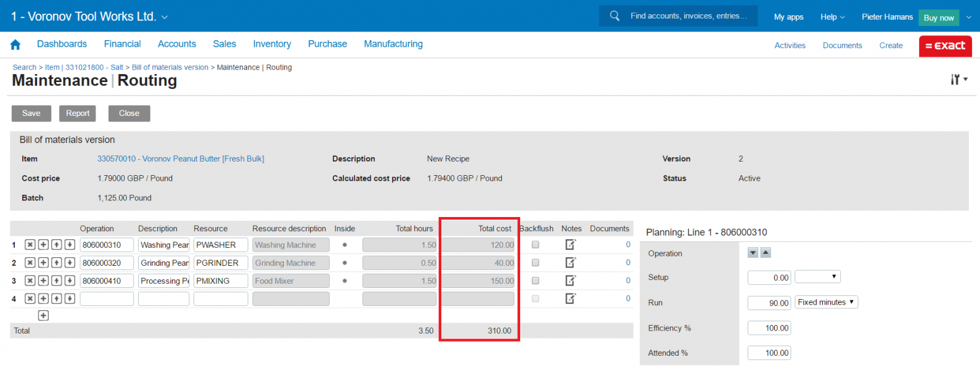Open the Run 'Fixed minutes' dropdown

[x=827, y=302]
